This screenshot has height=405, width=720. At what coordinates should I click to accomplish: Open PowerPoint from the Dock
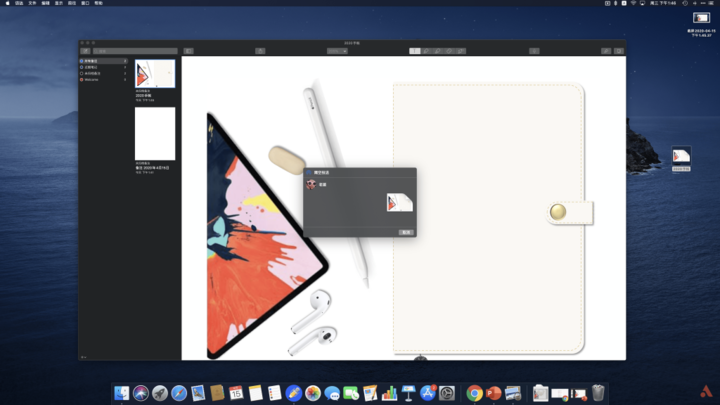(x=494, y=393)
